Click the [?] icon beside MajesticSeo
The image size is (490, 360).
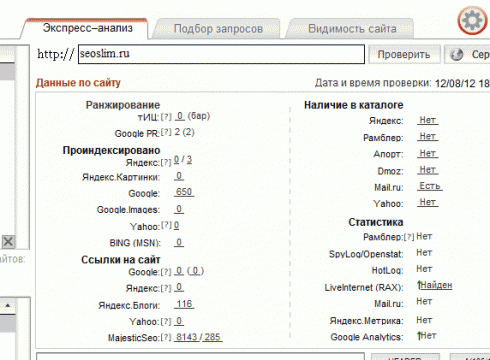coord(166,337)
